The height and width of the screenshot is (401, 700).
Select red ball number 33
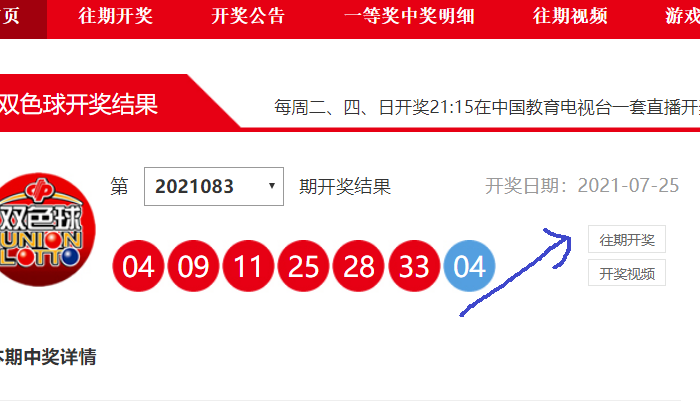414,266
